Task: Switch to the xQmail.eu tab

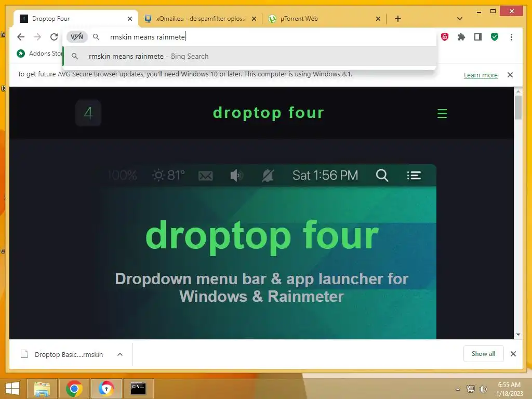Action: coord(200,19)
